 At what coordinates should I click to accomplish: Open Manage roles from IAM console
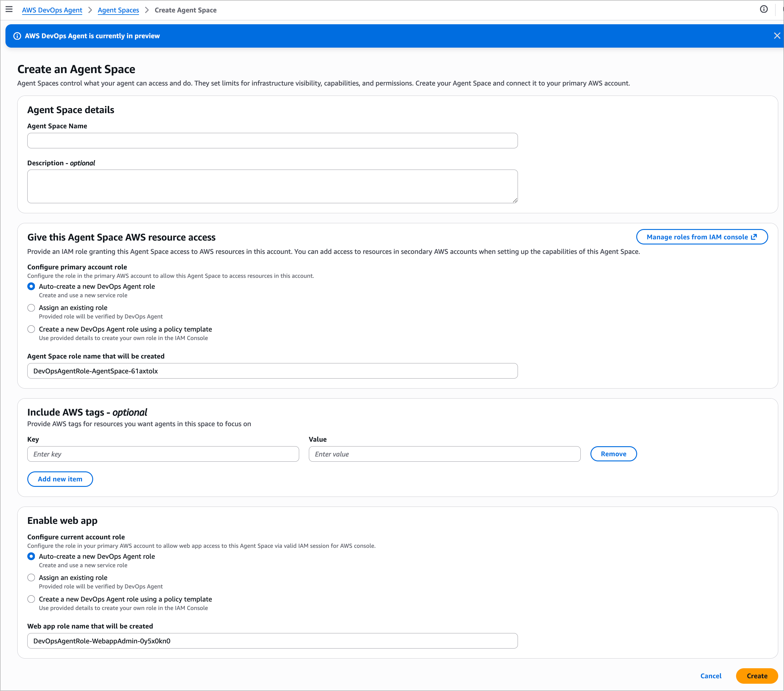(x=701, y=237)
